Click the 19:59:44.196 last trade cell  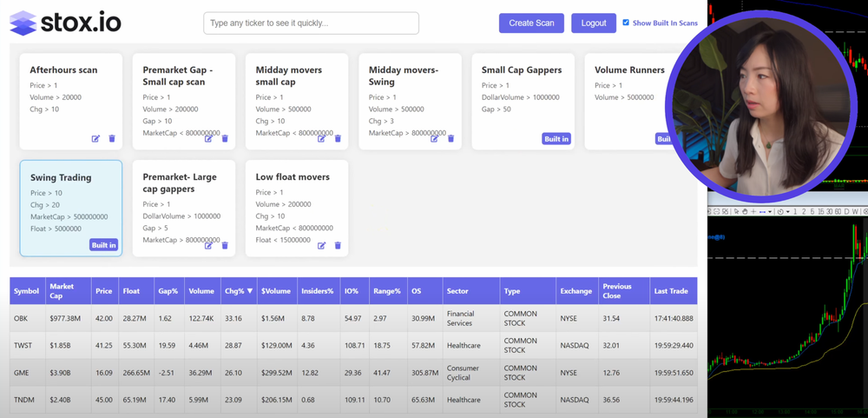(x=674, y=400)
